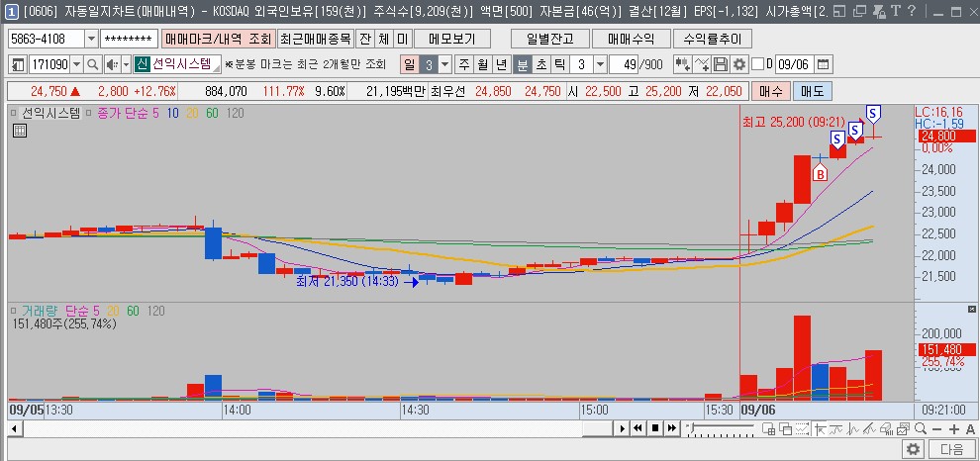Expand the dropdown arrow next to 일 3

[x=444, y=64]
